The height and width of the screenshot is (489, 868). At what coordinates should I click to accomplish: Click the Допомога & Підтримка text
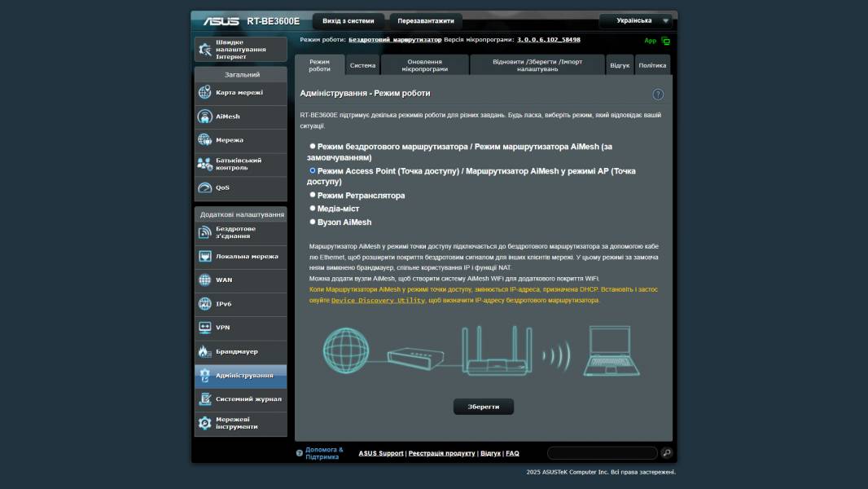click(324, 453)
